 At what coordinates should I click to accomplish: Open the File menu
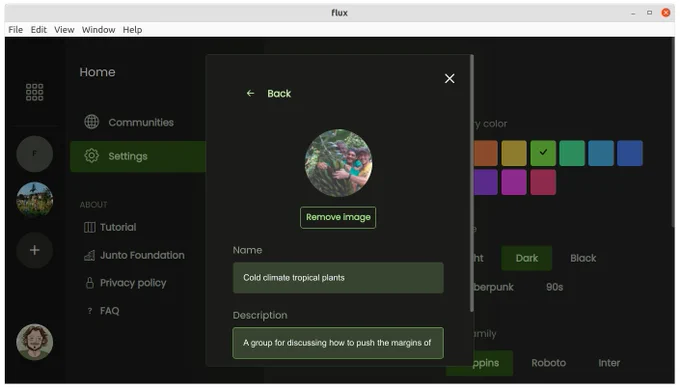pyautogui.click(x=16, y=29)
